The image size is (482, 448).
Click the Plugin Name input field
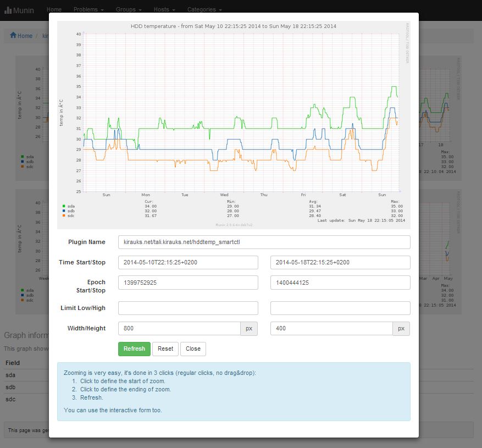264,242
